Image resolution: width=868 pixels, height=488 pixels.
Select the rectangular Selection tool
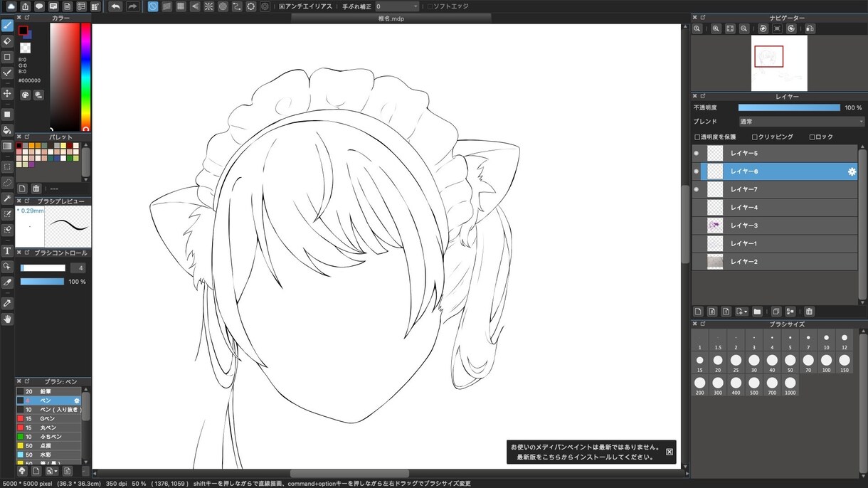point(7,166)
